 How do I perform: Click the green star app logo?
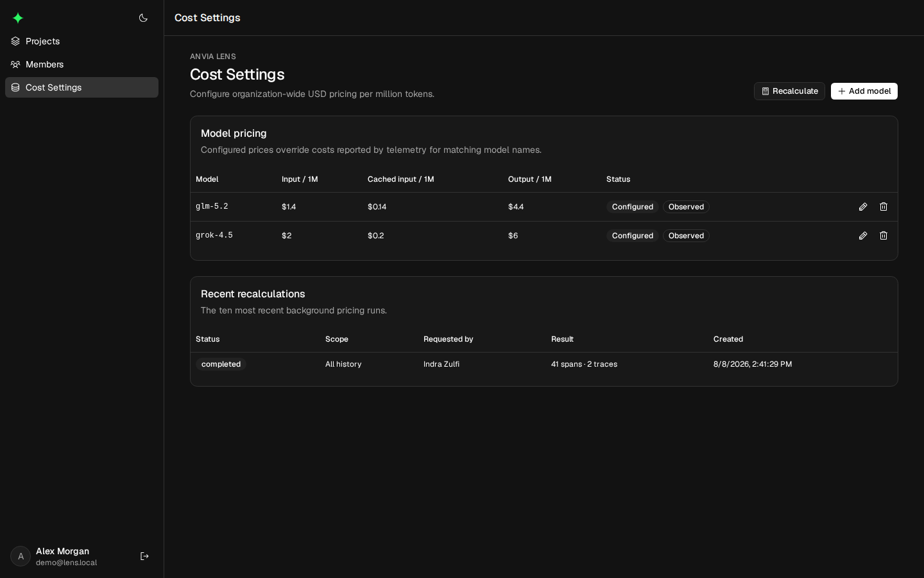18,18
